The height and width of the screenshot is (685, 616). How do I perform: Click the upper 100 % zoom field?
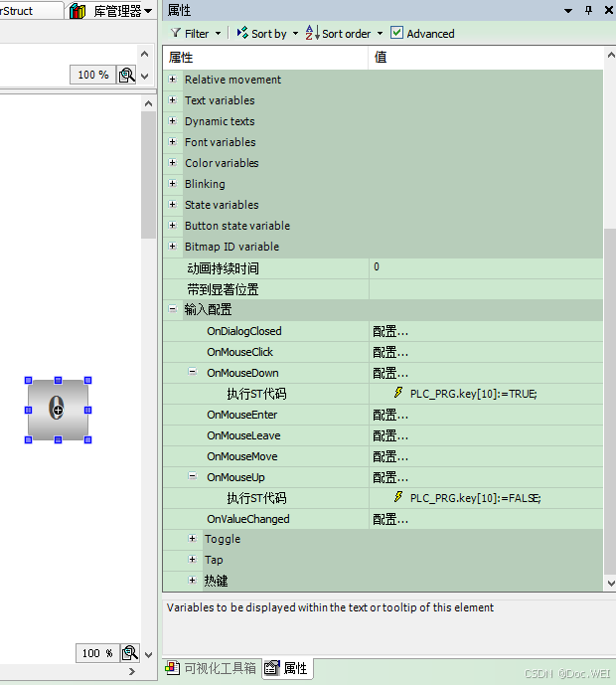pyautogui.click(x=93, y=75)
